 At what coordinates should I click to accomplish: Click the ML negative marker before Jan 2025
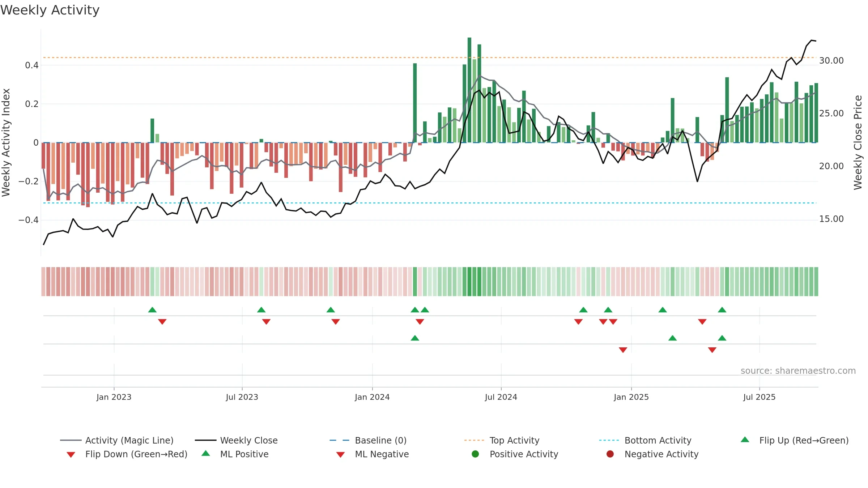623,350
